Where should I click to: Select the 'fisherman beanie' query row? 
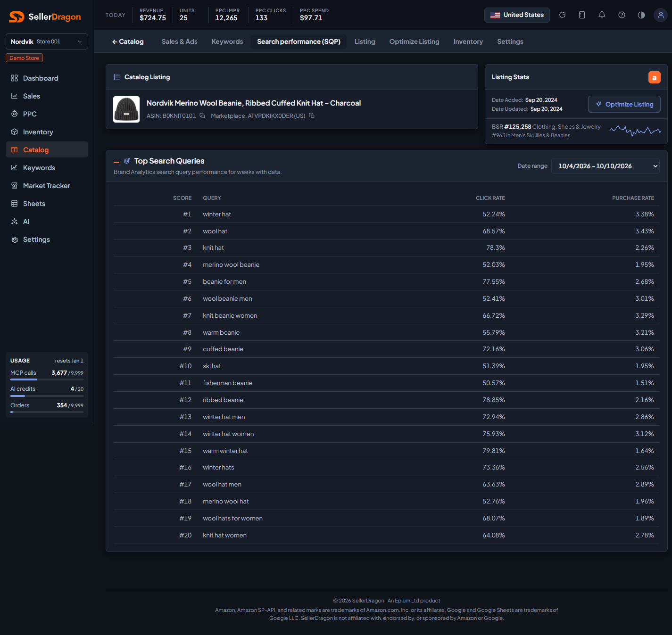(x=387, y=383)
